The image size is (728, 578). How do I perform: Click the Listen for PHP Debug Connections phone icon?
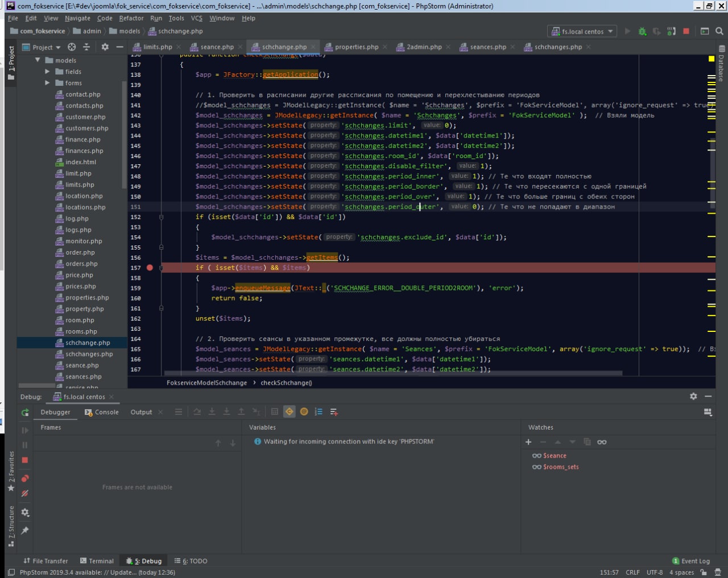click(x=672, y=31)
